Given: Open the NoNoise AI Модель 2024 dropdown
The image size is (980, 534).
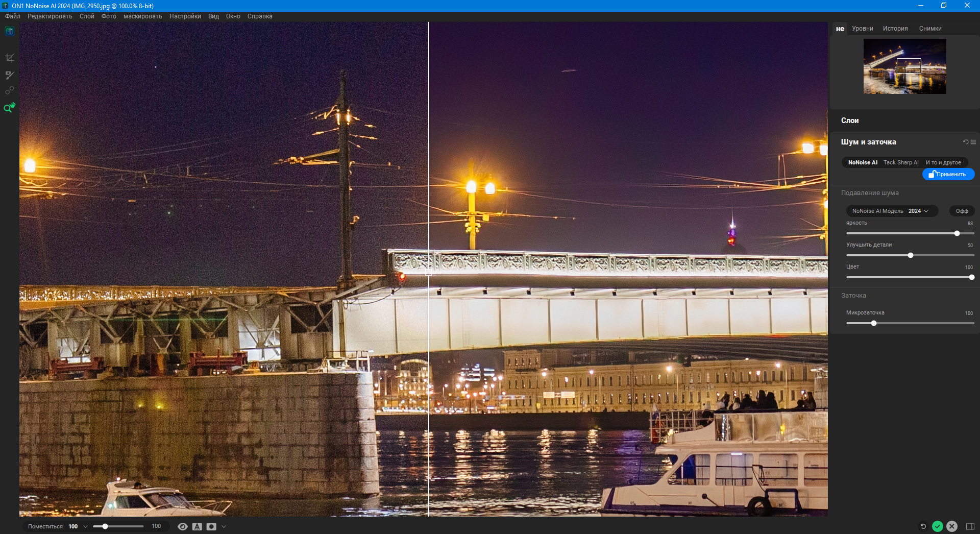Looking at the screenshot, I should coord(891,211).
